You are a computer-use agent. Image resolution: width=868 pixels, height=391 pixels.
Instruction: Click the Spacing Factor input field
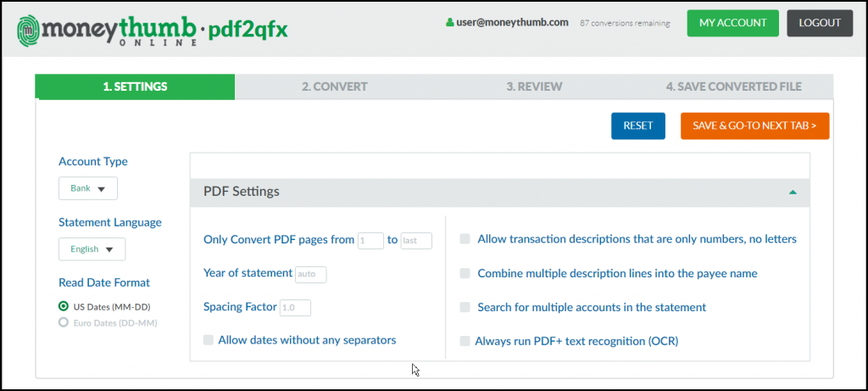click(x=295, y=308)
